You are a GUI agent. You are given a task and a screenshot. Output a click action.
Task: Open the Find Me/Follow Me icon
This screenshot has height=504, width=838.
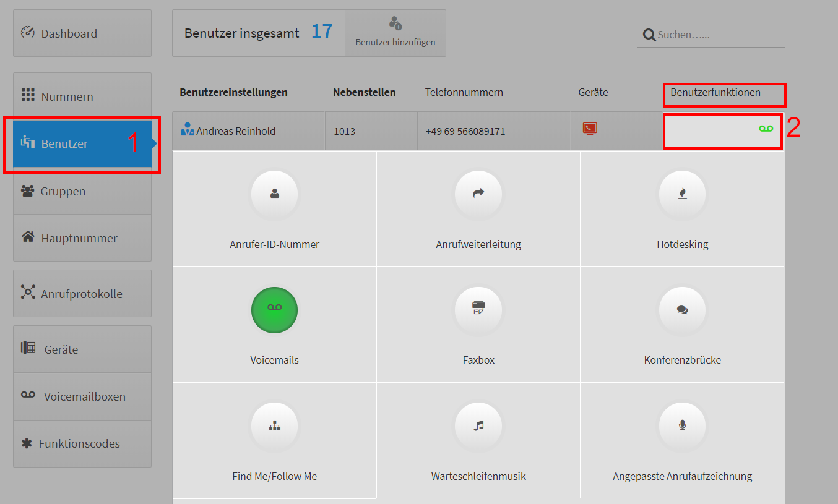[274, 426]
